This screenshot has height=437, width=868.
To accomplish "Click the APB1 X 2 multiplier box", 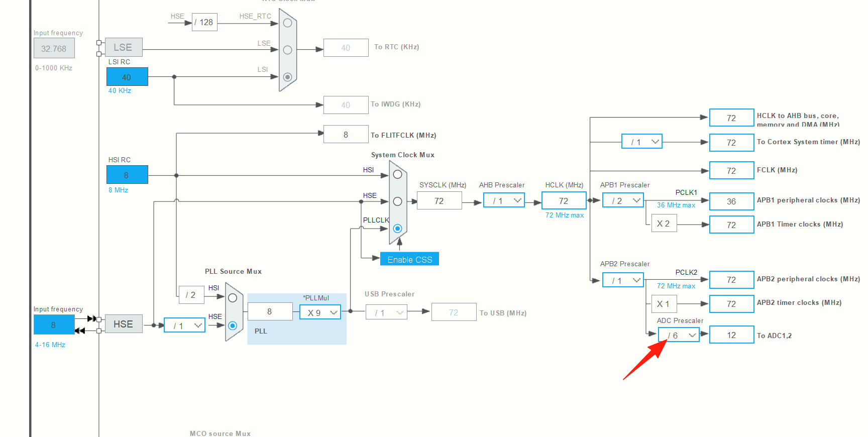I will 664,224.
